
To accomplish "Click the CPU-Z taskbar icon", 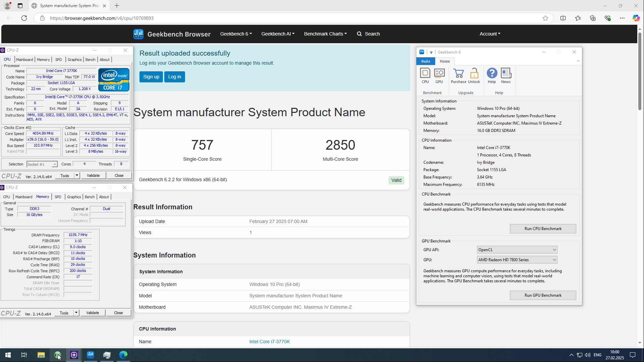I will click(74, 355).
